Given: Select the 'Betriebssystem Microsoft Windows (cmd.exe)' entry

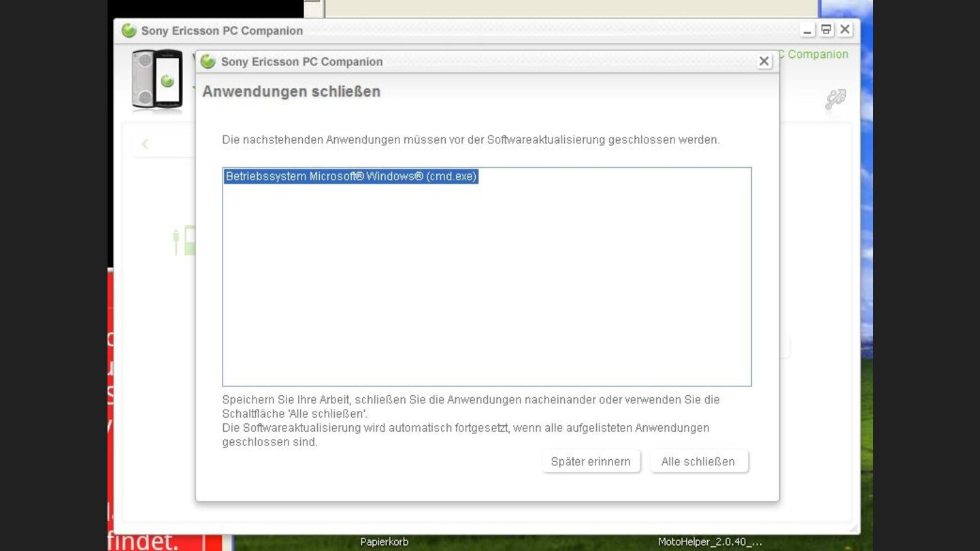Looking at the screenshot, I should coord(351,177).
